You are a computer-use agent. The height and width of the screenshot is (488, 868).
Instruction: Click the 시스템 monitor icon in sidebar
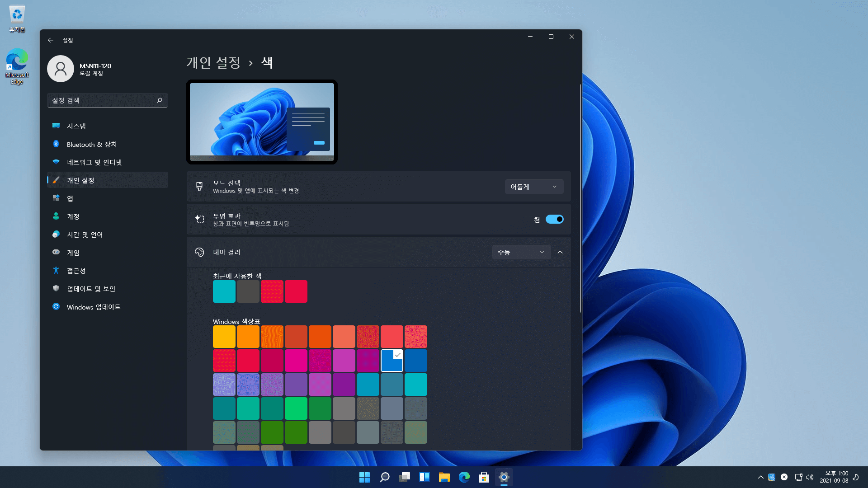coord(56,126)
